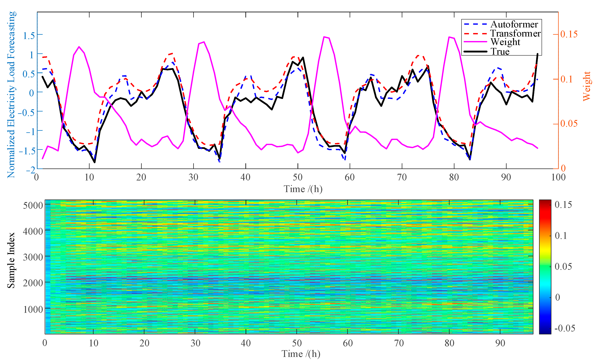The width and height of the screenshot is (597, 364).
Task: Click the 100 tick label on top x-axis
Action: (x=558, y=177)
